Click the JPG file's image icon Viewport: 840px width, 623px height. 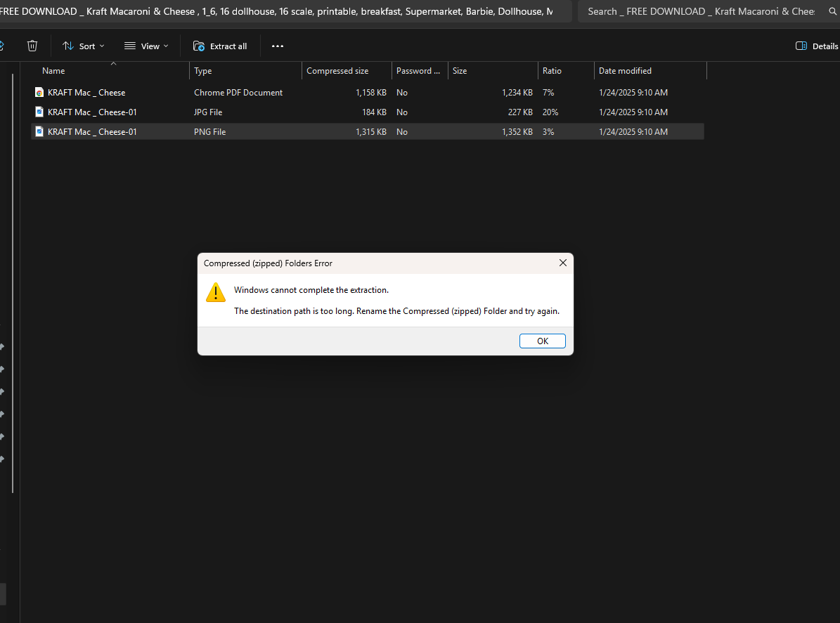[x=39, y=112]
